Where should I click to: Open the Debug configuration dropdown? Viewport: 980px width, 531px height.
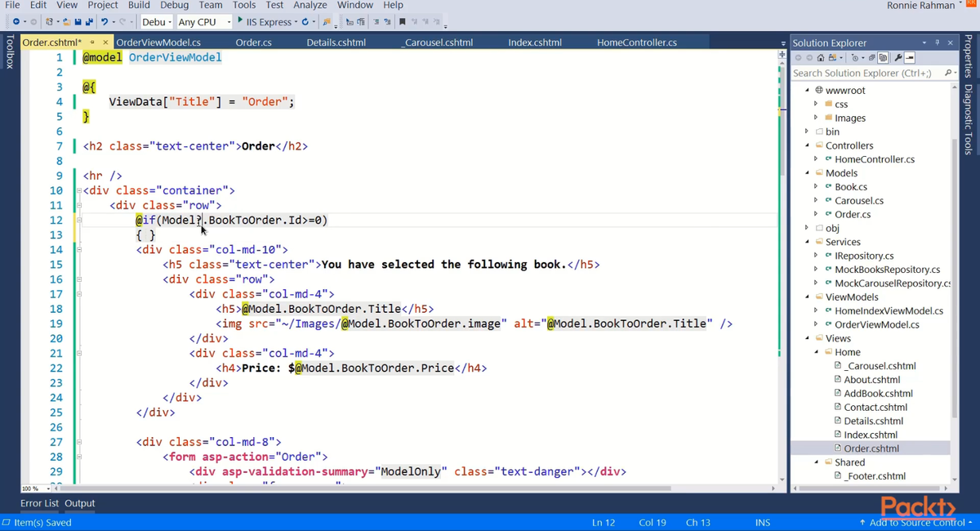tap(157, 22)
